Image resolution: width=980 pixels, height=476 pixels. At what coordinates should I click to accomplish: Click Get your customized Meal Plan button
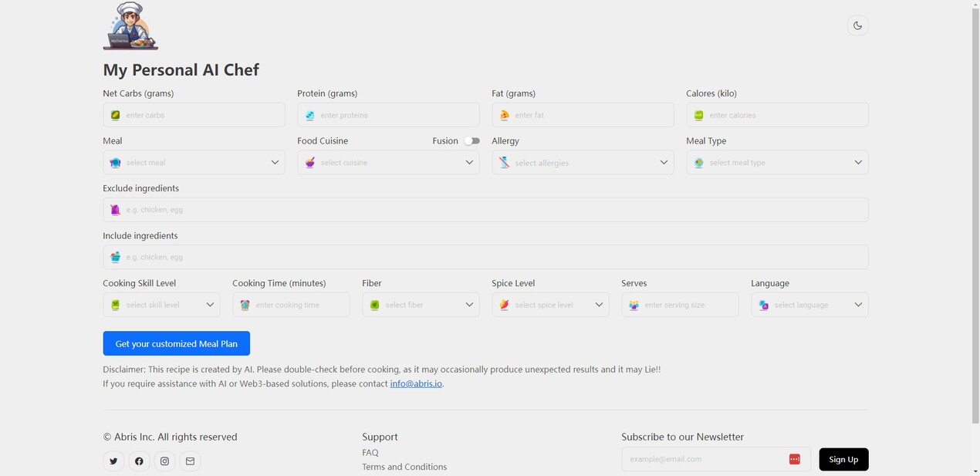pyautogui.click(x=176, y=343)
